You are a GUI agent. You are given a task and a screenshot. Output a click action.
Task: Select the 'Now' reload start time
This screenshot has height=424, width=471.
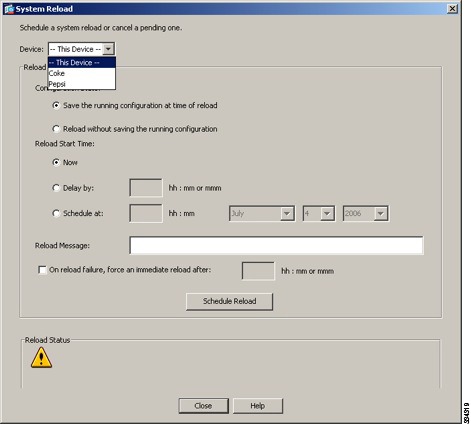(x=56, y=162)
